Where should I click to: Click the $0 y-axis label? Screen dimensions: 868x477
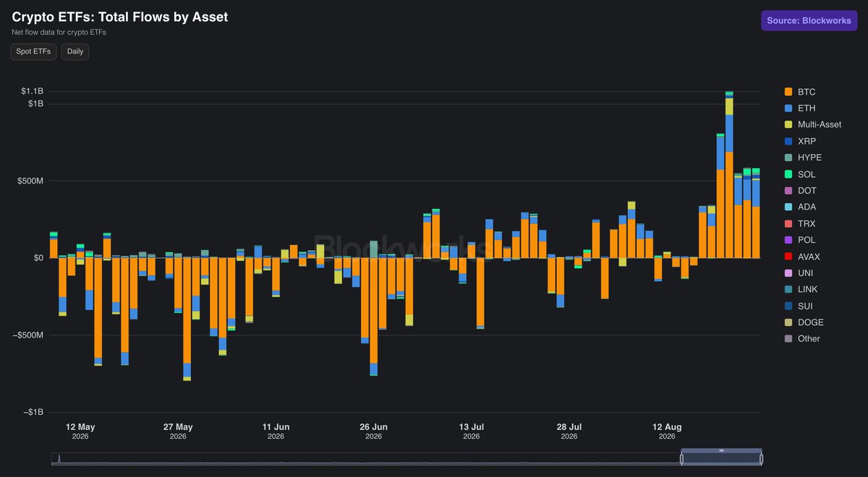38,258
